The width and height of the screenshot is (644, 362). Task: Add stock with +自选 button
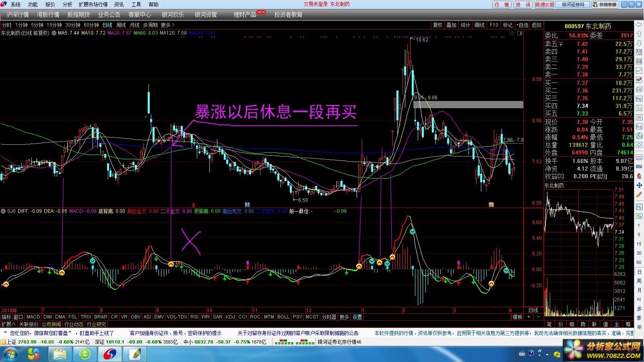tap(522, 25)
